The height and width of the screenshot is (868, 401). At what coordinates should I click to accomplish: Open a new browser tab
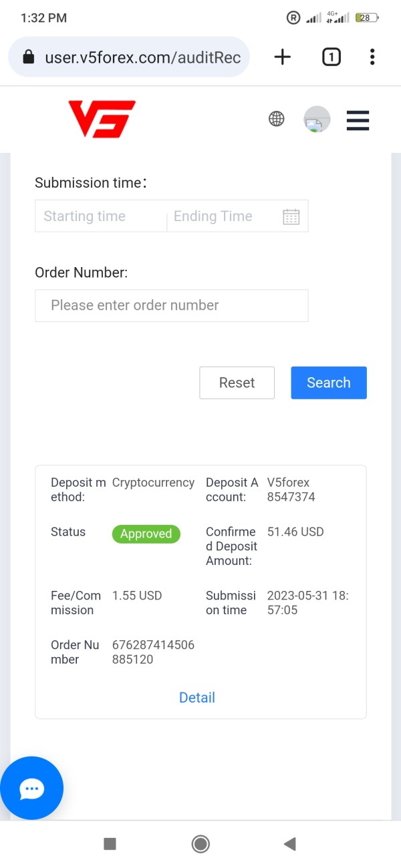[x=283, y=57]
